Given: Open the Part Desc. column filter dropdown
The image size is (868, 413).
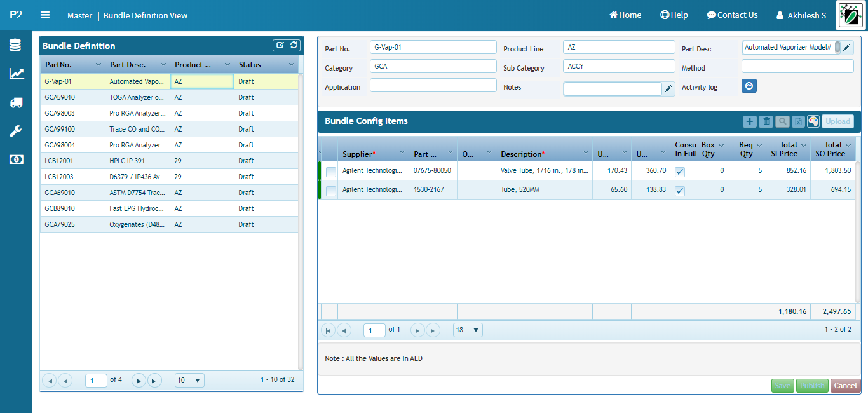Looking at the screenshot, I should pos(163,65).
